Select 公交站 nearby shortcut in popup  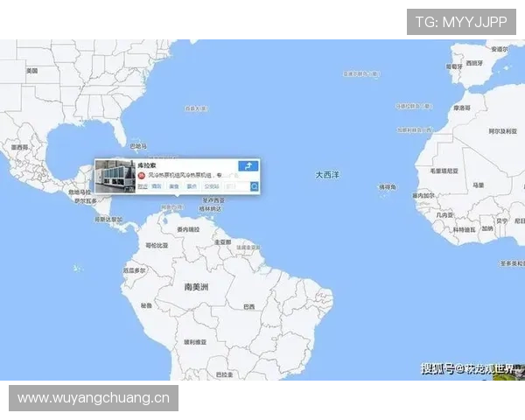pyautogui.click(x=212, y=186)
